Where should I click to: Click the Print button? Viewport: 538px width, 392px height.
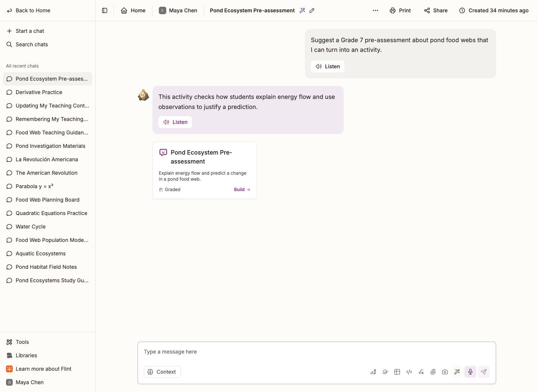[400, 10]
